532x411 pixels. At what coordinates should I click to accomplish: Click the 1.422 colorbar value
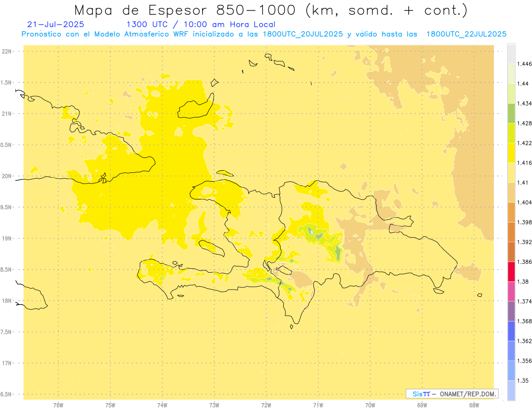click(x=524, y=143)
